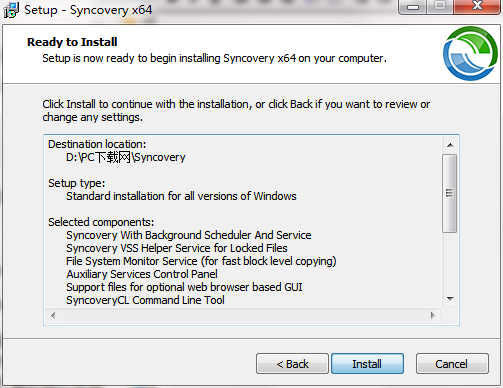The height and width of the screenshot is (388, 503).
Task: Click the horizontal scrollbar track
Action: click(x=243, y=315)
